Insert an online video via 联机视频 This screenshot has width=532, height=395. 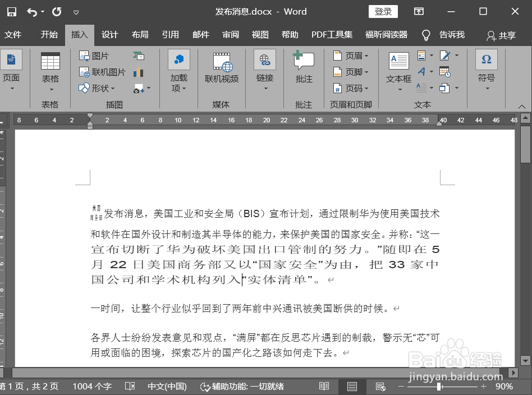point(222,68)
